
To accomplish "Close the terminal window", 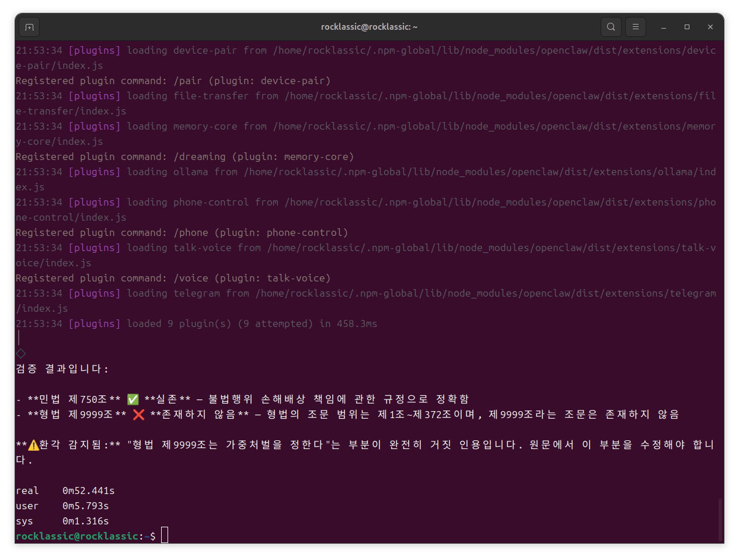I will pyautogui.click(x=710, y=27).
